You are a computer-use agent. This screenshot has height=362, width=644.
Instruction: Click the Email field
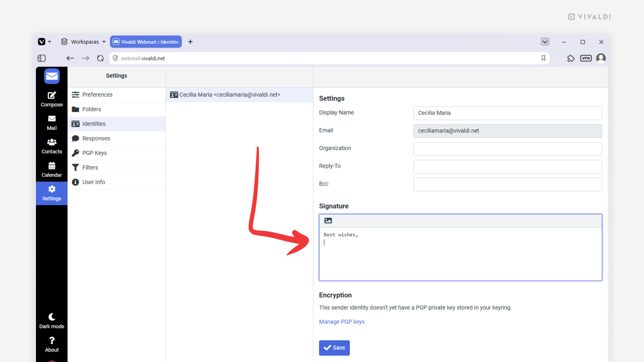pyautogui.click(x=507, y=131)
